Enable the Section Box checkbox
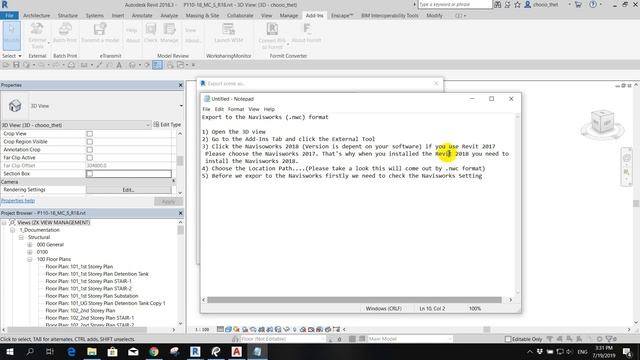 (x=89, y=174)
